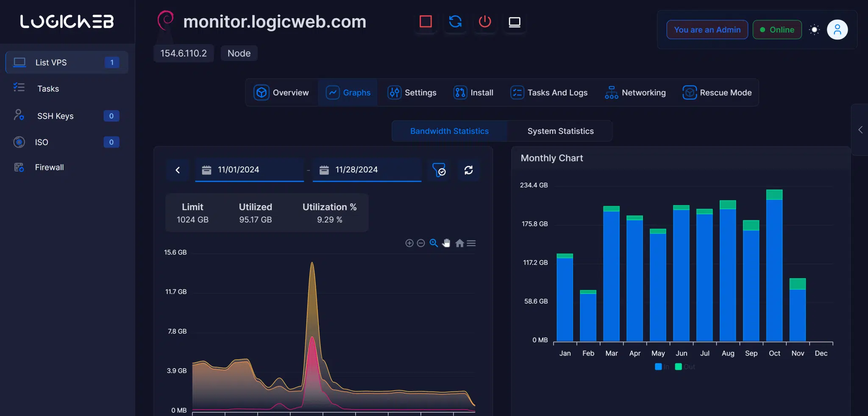
Task: Click the start date field 11/01/2024
Action: click(x=250, y=170)
